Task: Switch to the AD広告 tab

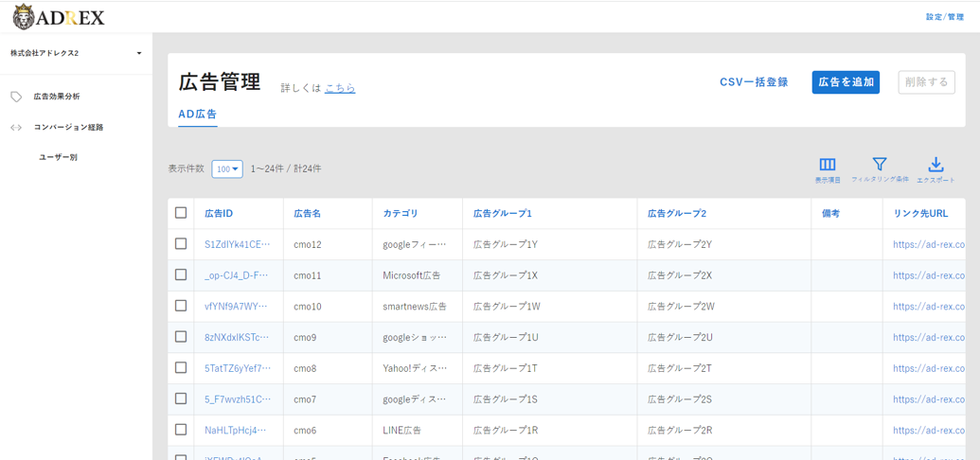Action: coord(198,115)
